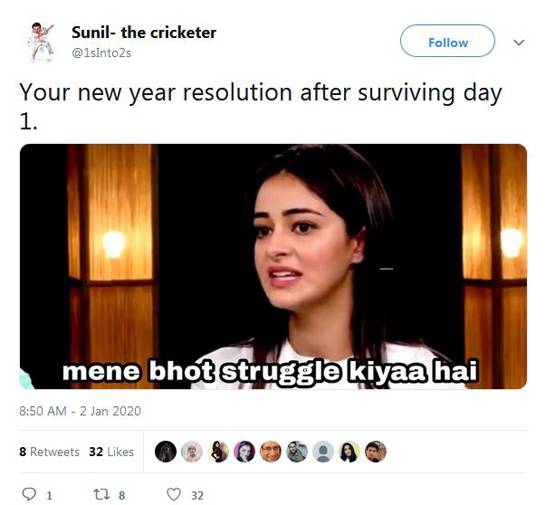Click the retweet arrows icon
The width and height of the screenshot is (555, 505).
point(101,494)
